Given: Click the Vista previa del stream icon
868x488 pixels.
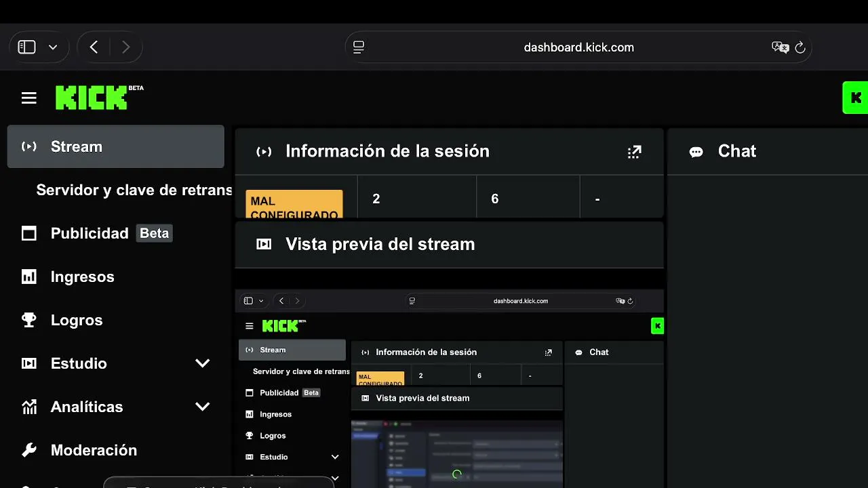Looking at the screenshot, I should pos(264,244).
